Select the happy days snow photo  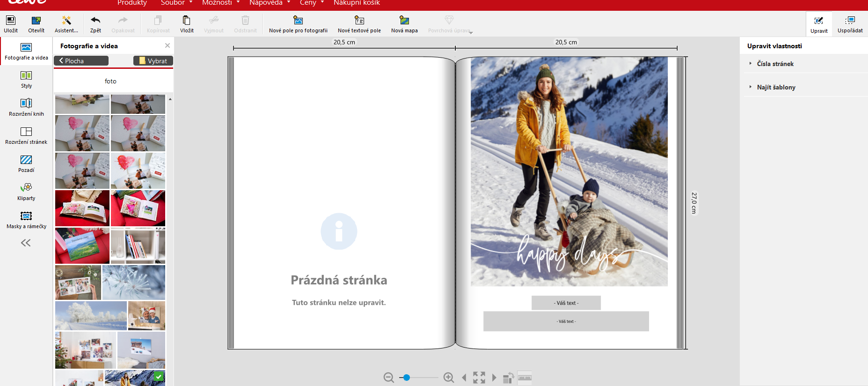[x=569, y=171]
